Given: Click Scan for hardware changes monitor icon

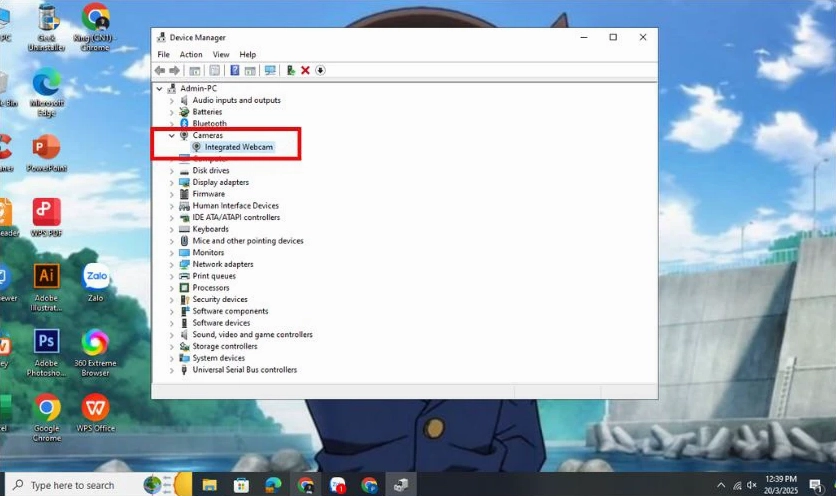Looking at the screenshot, I should (270, 70).
